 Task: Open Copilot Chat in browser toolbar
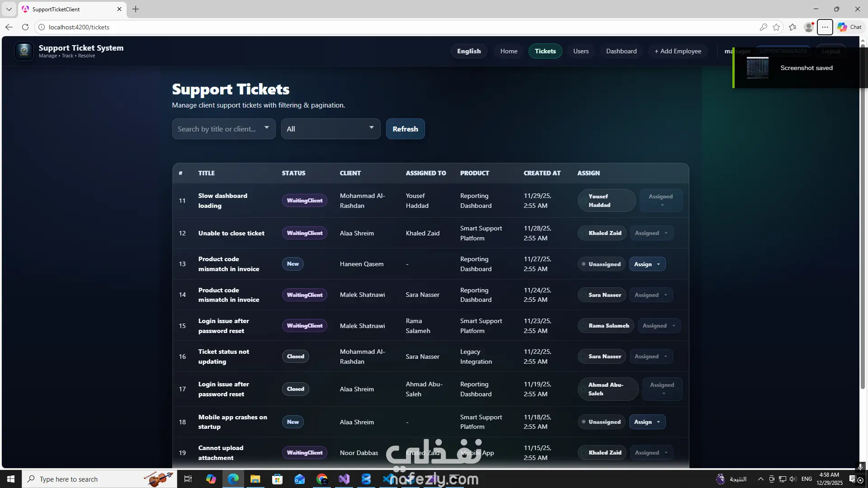[x=849, y=27]
